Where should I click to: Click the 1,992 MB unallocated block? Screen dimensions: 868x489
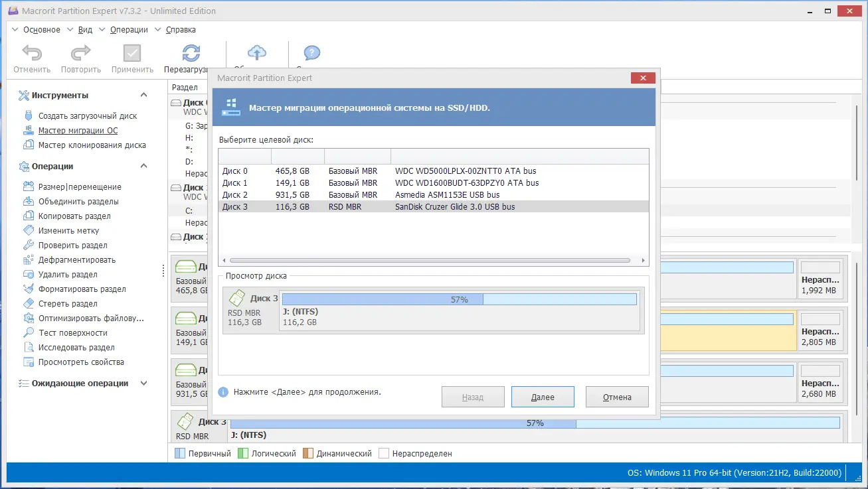click(x=821, y=278)
